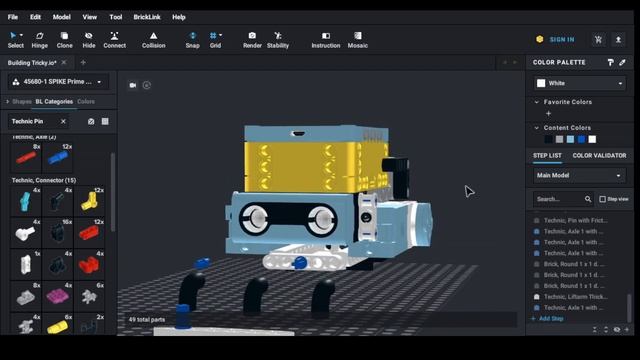The width and height of the screenshot is (640, 360).
Task: Clear the Technic Pin search text
Action: pos(63,122)
